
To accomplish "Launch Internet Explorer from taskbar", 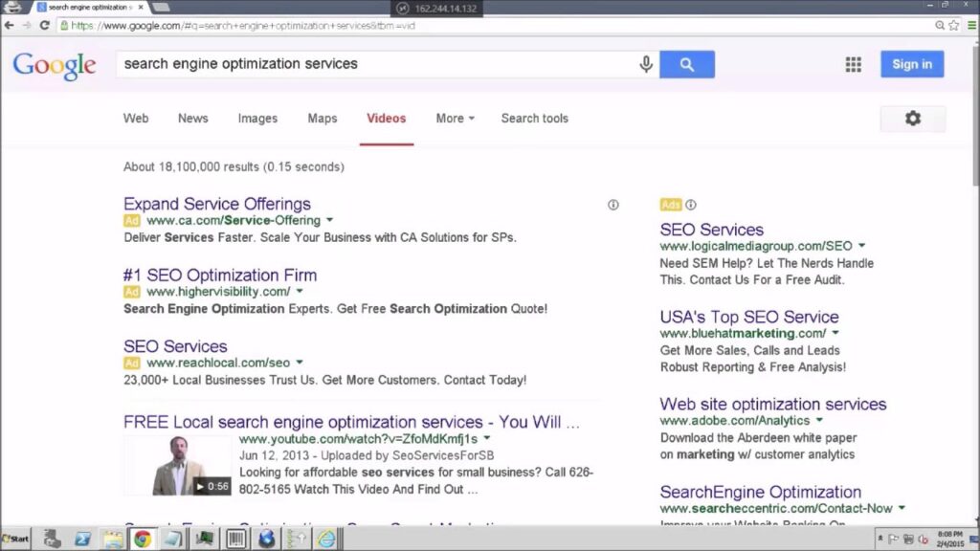I will [326, 539].
